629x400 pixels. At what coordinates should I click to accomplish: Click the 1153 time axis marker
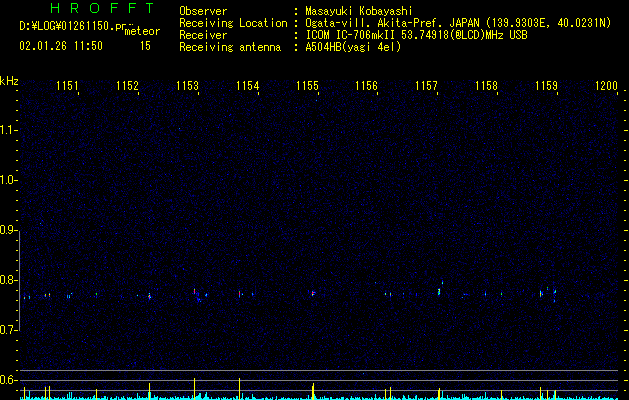(x=187, y=86)
